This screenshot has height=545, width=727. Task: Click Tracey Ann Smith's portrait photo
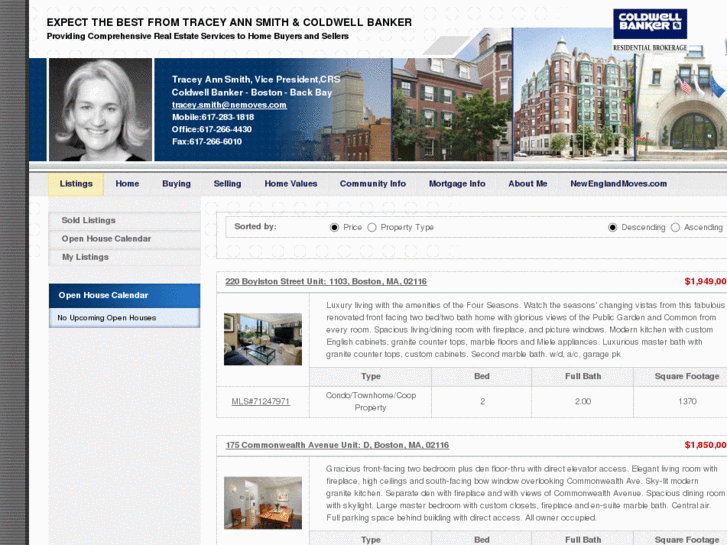101,109
